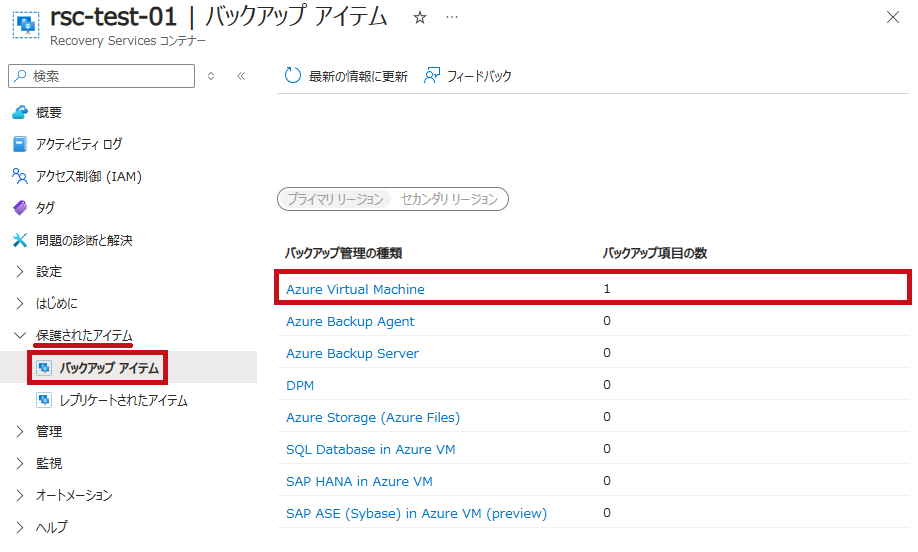Click the アクセス制御 people icon
Viewport: 918px width, 552px height.
pos(20,176)
